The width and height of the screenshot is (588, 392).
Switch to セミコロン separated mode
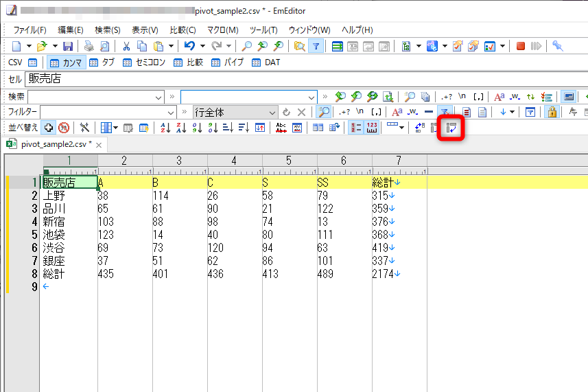144,62
